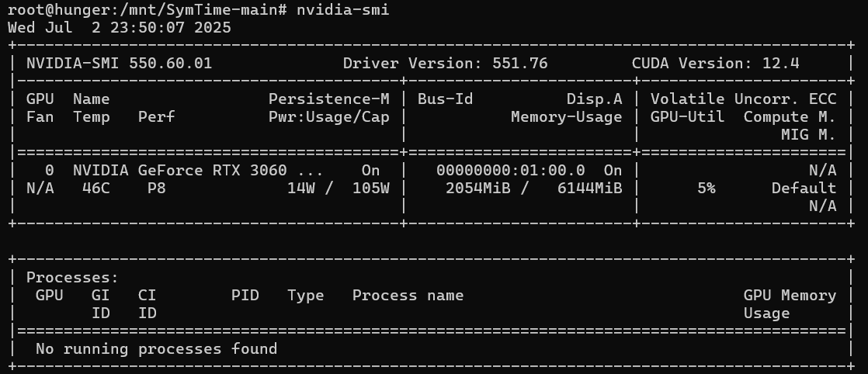Select the Bus-Id column header
This screenshot has height=374, width=868.
coord(445,99)
